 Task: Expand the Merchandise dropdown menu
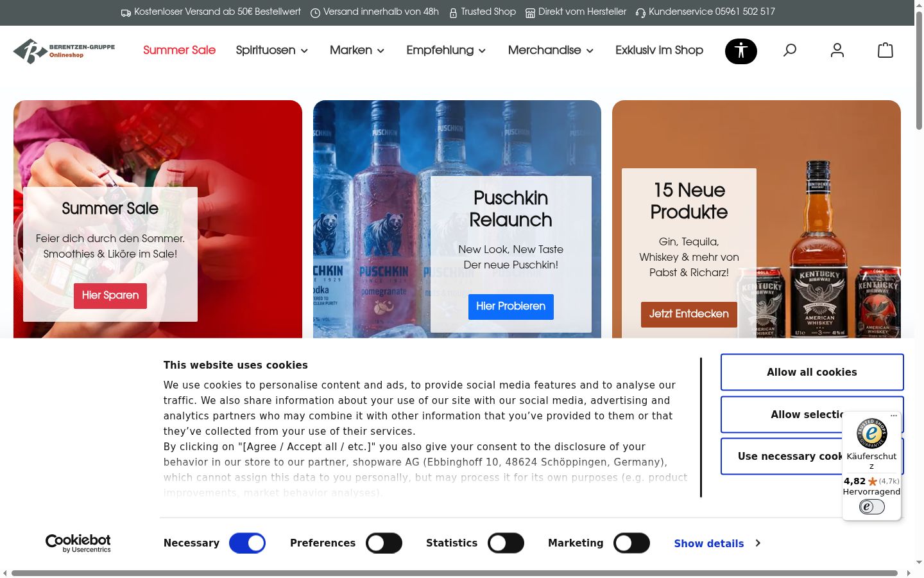pyautogui.click(x=551, y=50)
